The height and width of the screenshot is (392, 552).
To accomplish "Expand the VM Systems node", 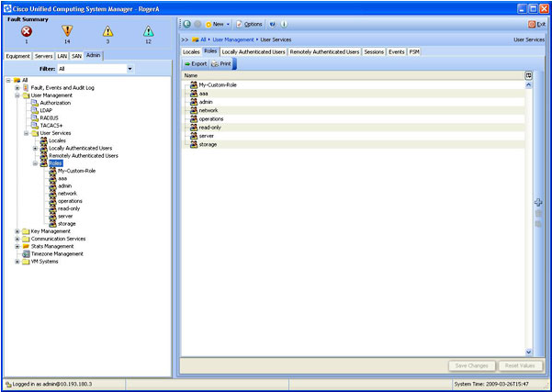I will coord(17,262).
